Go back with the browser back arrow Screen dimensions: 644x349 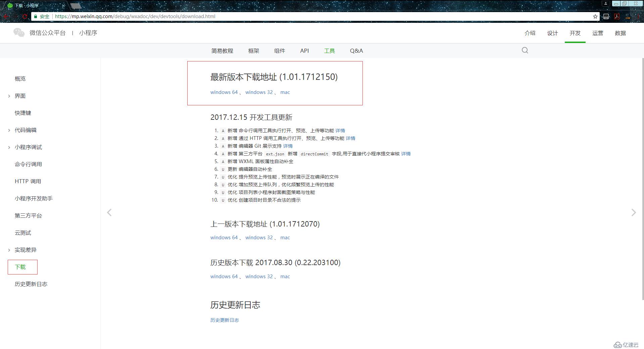click(x=6, y=16)
